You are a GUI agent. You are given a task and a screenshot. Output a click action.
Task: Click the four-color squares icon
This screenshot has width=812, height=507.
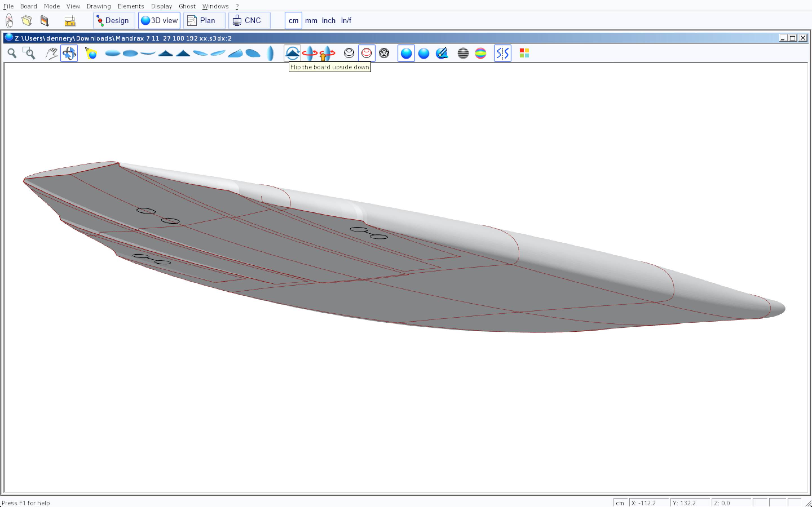point(524,53)
